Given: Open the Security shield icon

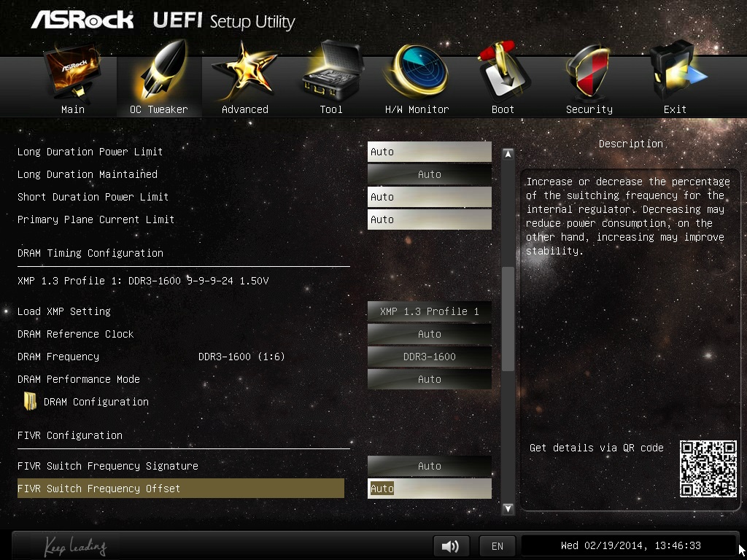Looking at the screenshot, I should pyautogui.click(x=589, y=72).
